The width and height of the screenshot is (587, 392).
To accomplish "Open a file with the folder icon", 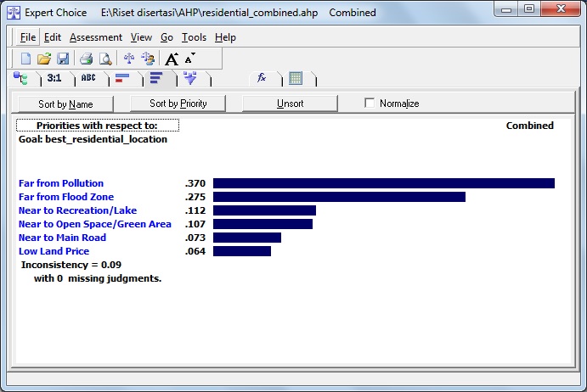I will click(x=44, y=59).
